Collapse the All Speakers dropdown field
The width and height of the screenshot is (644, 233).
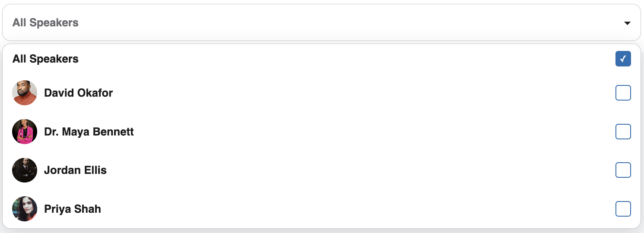tap(322, 22)
